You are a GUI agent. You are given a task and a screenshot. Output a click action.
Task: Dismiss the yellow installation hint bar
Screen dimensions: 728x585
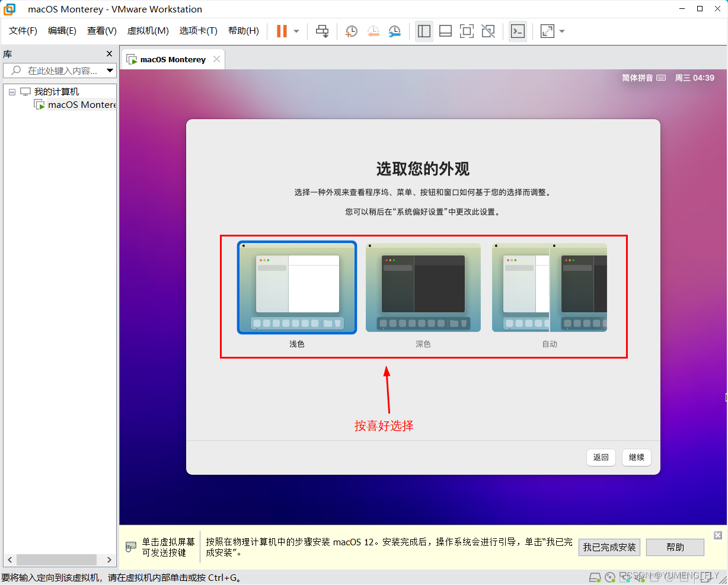(718, 535)
